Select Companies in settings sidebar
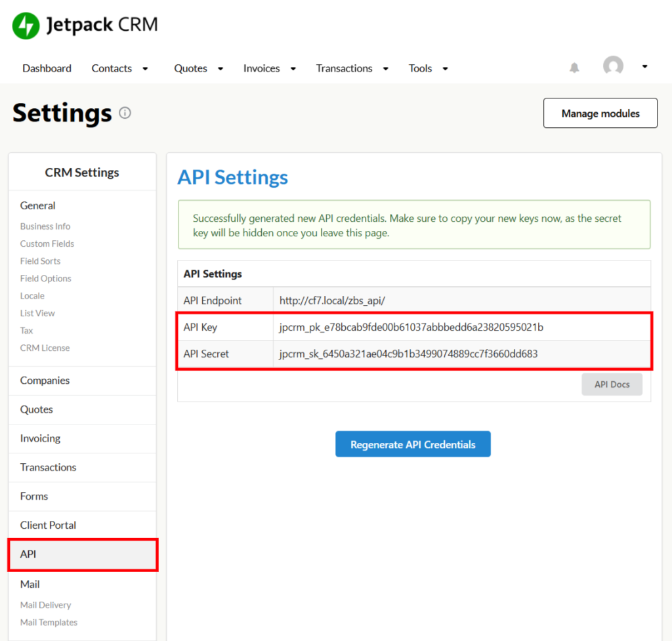This screenshot has height=641, width=672. tap(82, 381)
